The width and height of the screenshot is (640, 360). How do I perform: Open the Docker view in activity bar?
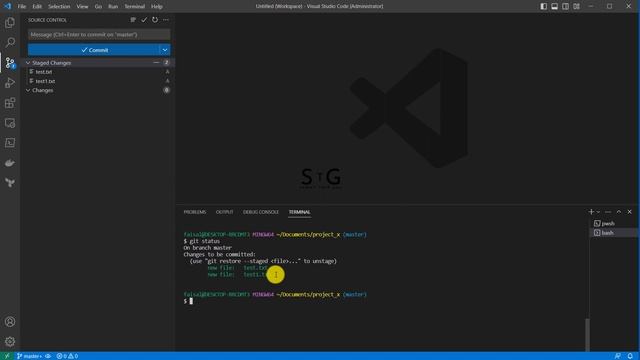[x=10, y=163]
